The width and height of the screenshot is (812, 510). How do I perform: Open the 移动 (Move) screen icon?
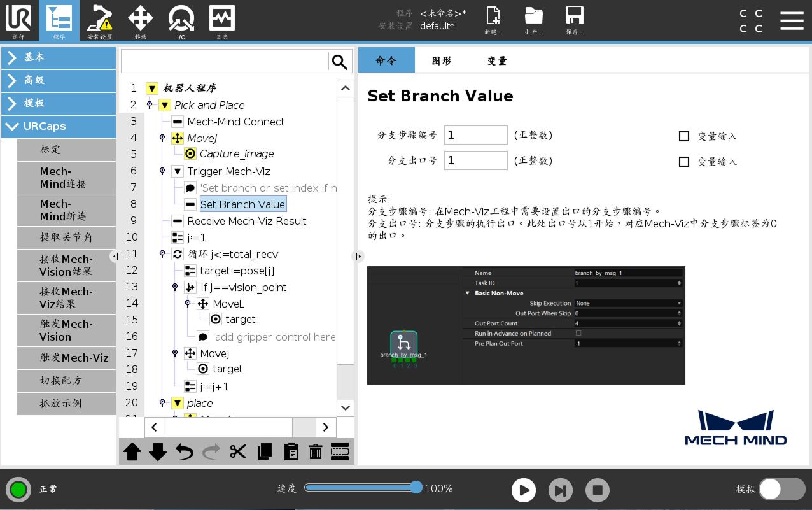140,21
